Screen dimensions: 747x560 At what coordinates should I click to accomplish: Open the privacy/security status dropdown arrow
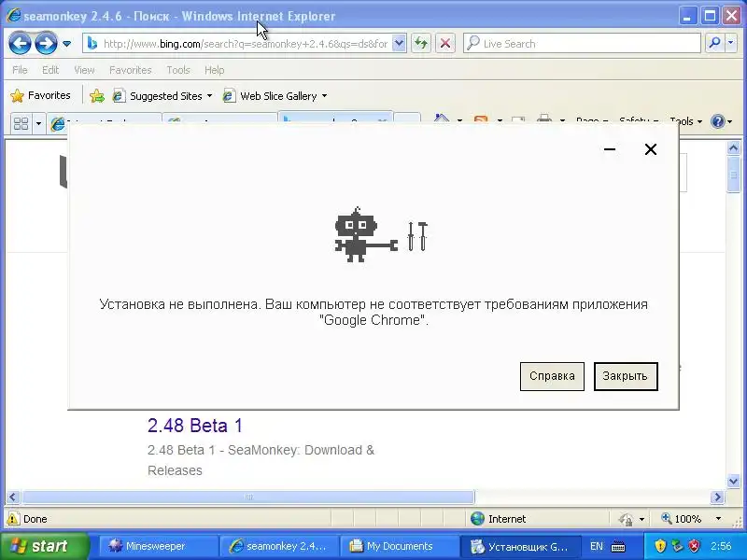[x=641, y=519]
